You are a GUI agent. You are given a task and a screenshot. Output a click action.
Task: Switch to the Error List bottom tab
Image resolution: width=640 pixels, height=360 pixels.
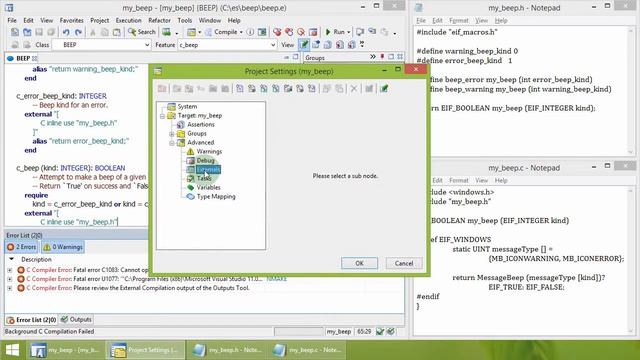[x=31, y=320]
